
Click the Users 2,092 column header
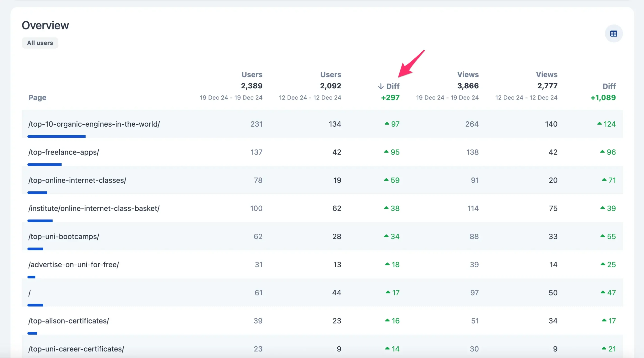[310, 86]
